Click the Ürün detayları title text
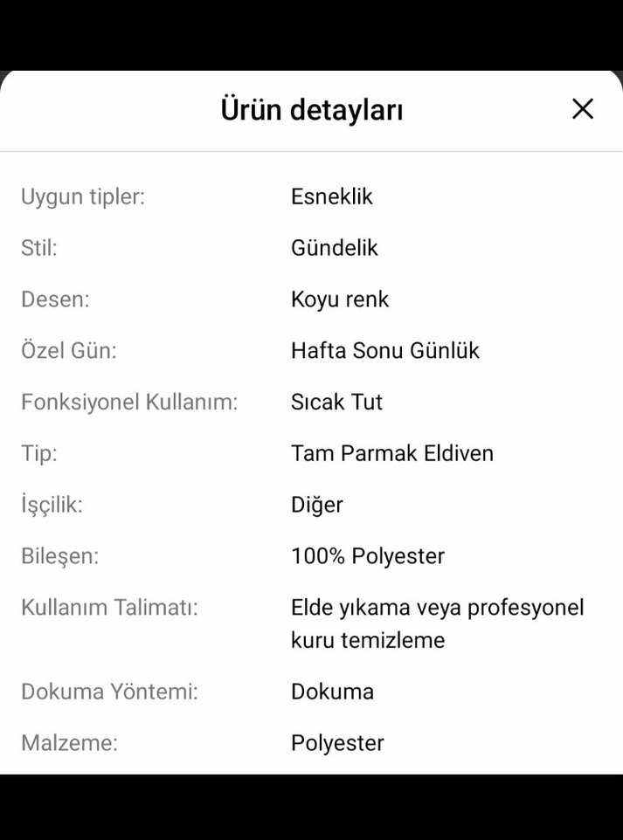Screen dimensions: 623x840 (311, 110)
